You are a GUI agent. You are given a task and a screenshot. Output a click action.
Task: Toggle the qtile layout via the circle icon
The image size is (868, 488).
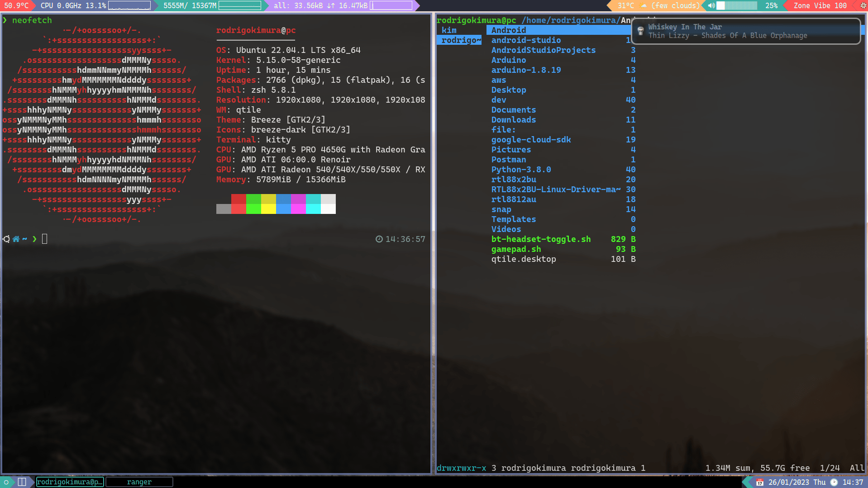(x=6, y=482)
